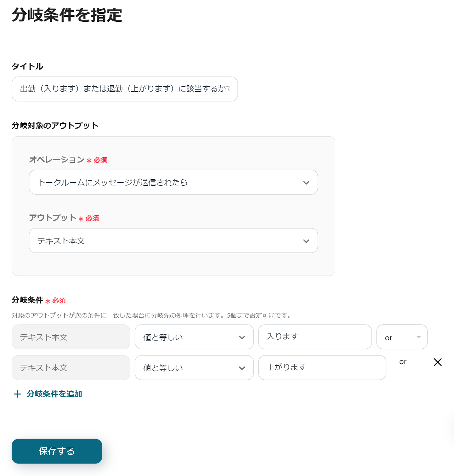Open the オペレーション dropdown showing トークルームにメッセージが送信されたら
The image size is (454, 476).
click(x=173, y=182)
